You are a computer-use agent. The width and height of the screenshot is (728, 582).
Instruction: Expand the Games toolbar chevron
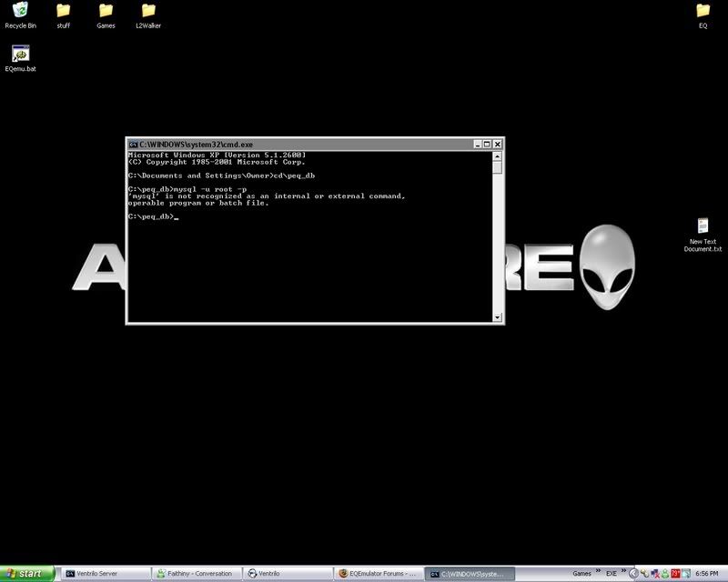pos(598,571)
